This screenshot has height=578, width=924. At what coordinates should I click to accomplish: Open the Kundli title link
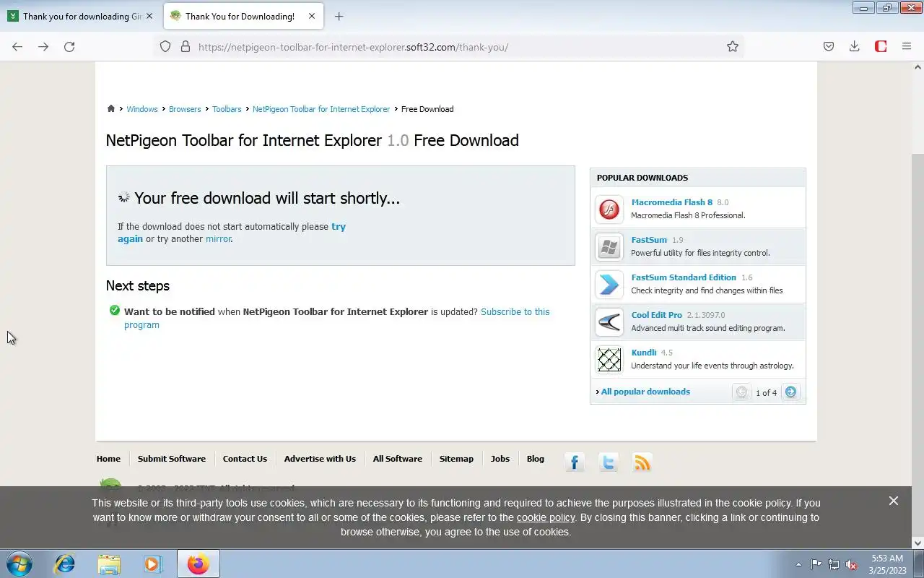click(x=644, y=353)
